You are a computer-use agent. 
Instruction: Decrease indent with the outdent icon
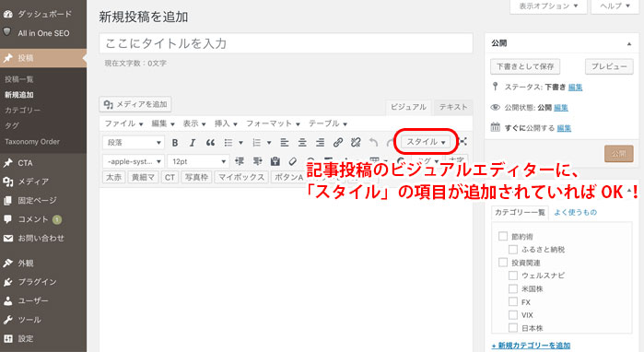pos(240,161)
